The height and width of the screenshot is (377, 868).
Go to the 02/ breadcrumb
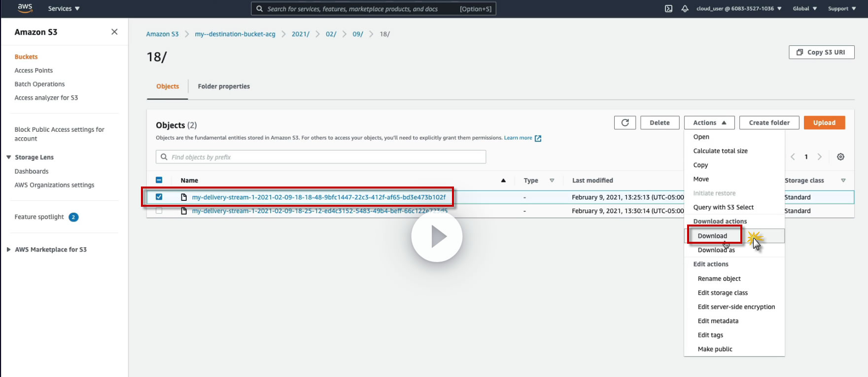tap(331, 34)
